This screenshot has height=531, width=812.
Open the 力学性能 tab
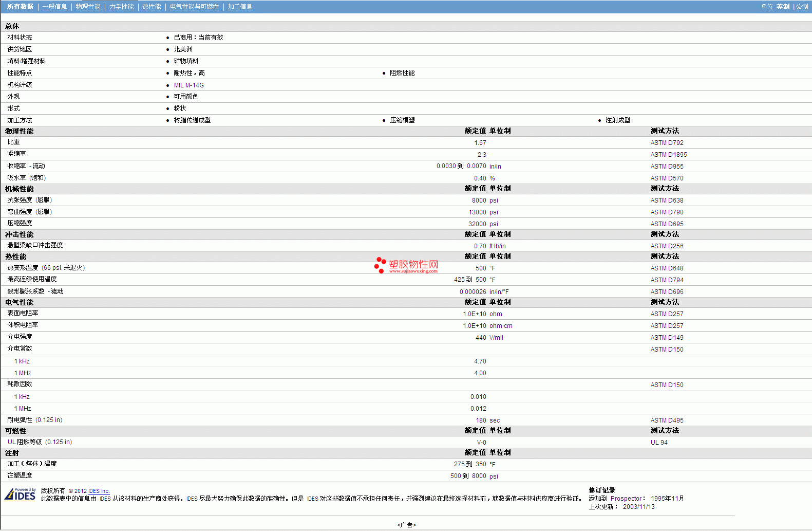pyautogui.click(x=121, y=7)
